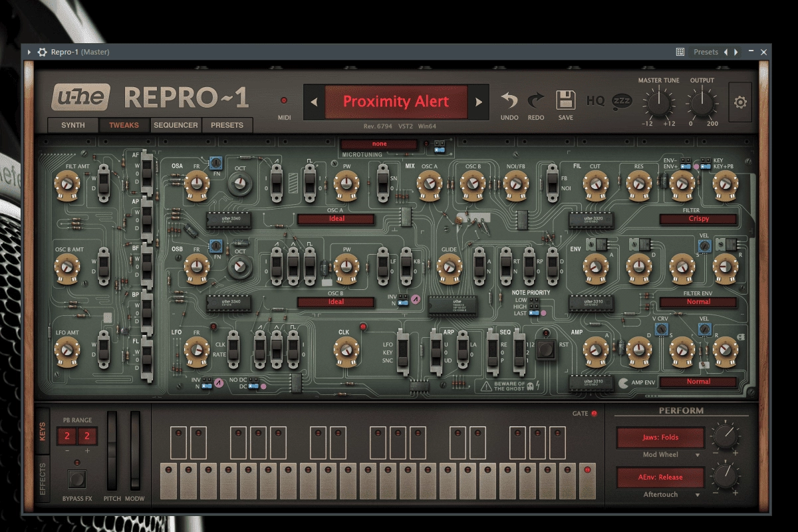
Task: Enable the zZz sleep mode icon
Action: pyautogui.click(x=622, y=101)
